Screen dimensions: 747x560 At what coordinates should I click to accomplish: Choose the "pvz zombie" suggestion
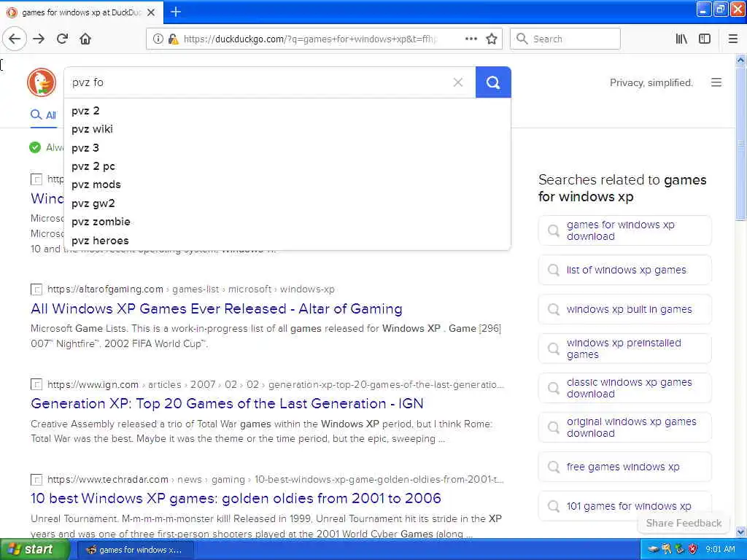(287, 222)
